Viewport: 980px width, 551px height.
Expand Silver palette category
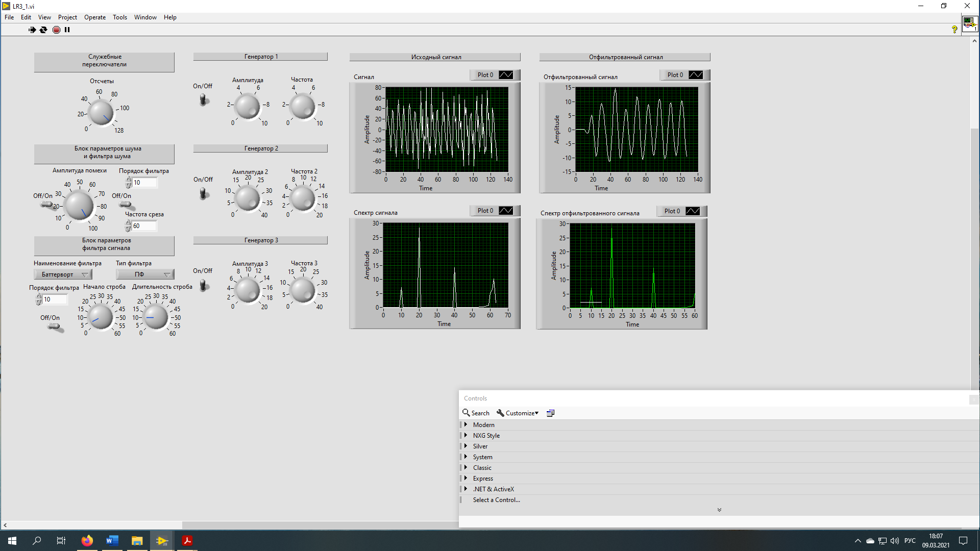[465, 446]
